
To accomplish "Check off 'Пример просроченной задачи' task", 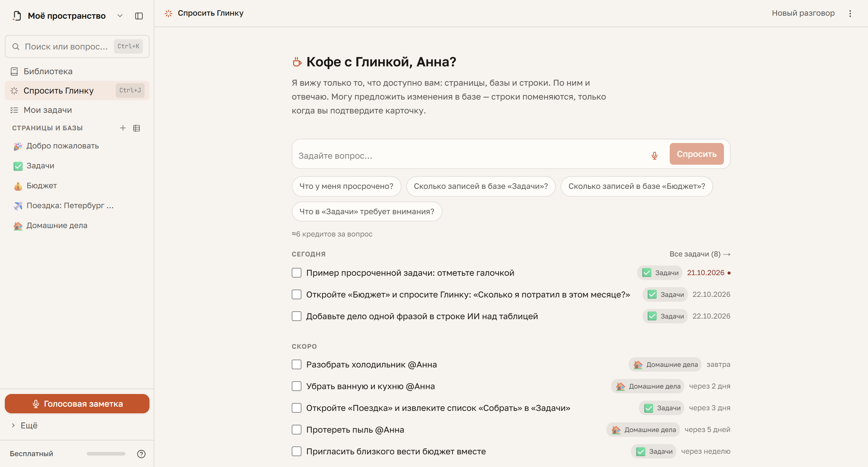I will click(296, 272).
